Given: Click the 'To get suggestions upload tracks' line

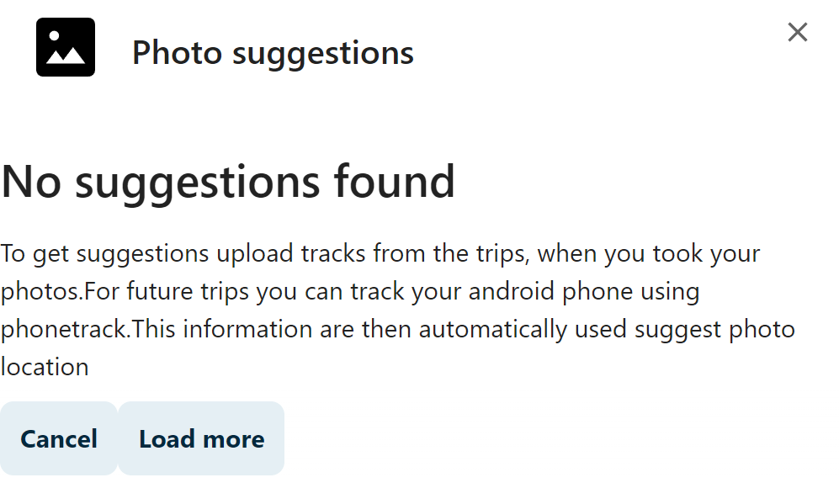Looking at the screenshot, I should tap(380, 253).
